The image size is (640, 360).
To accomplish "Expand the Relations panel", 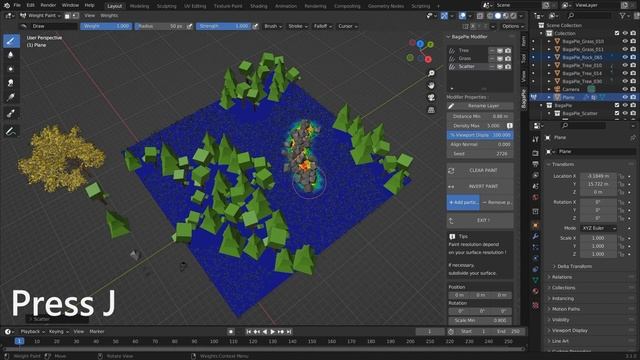I will [562, 277].
